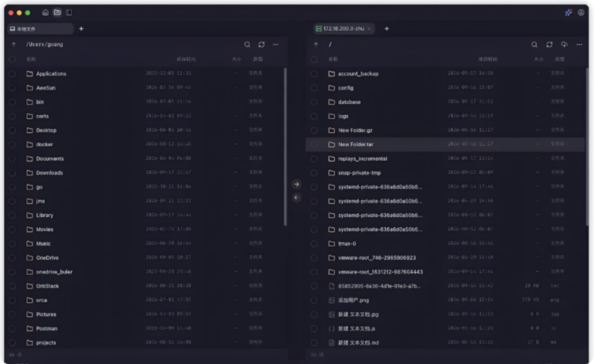
Task: Select the New Folder.gz row
Action: point(445,131)
